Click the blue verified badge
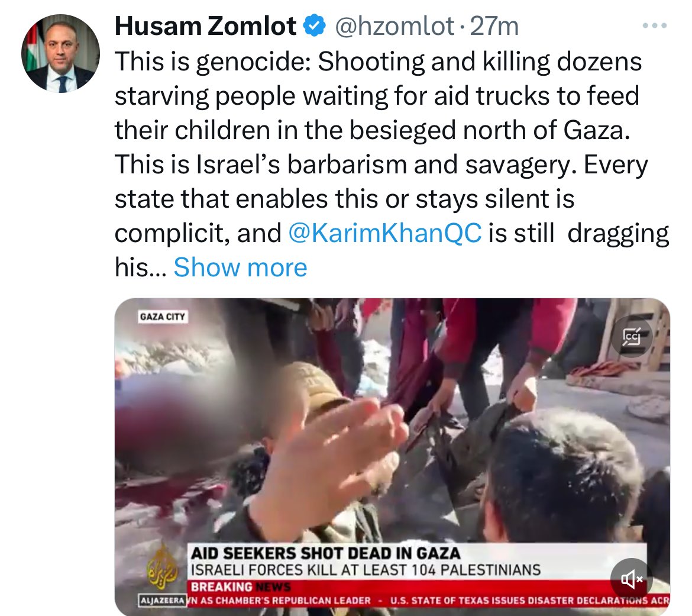Screen dimensions: 692x616 click(x=314, y=25)
